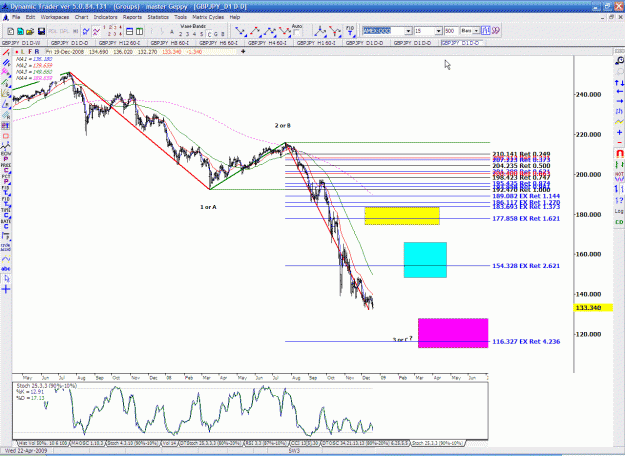Click the yellow projection box on chart
The height and width of the screenshot is (456, 625).
click(x=402, y=216)
